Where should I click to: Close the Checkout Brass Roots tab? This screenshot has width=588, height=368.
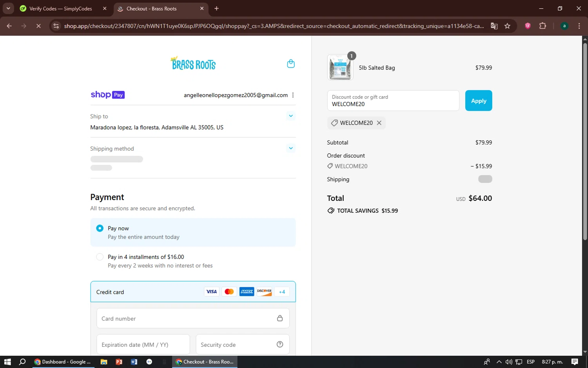pyautogui.click(x=202, y=8)
